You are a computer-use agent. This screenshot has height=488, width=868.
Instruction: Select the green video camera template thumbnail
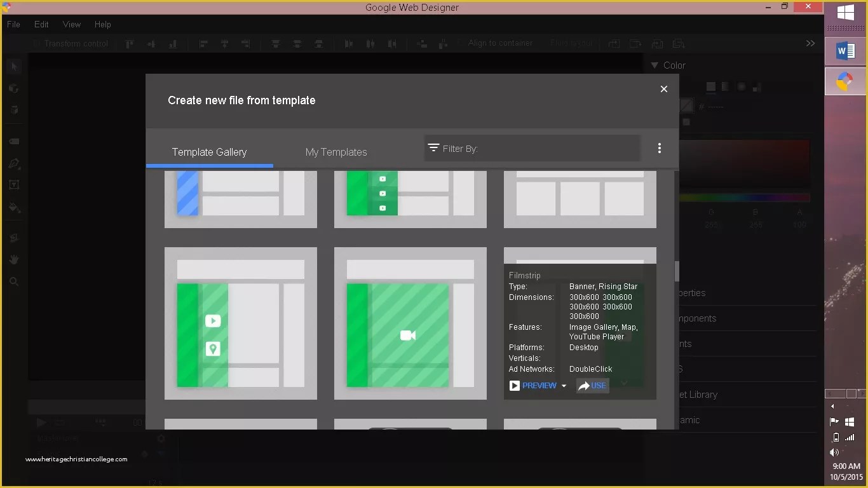[x=410, y=323]
